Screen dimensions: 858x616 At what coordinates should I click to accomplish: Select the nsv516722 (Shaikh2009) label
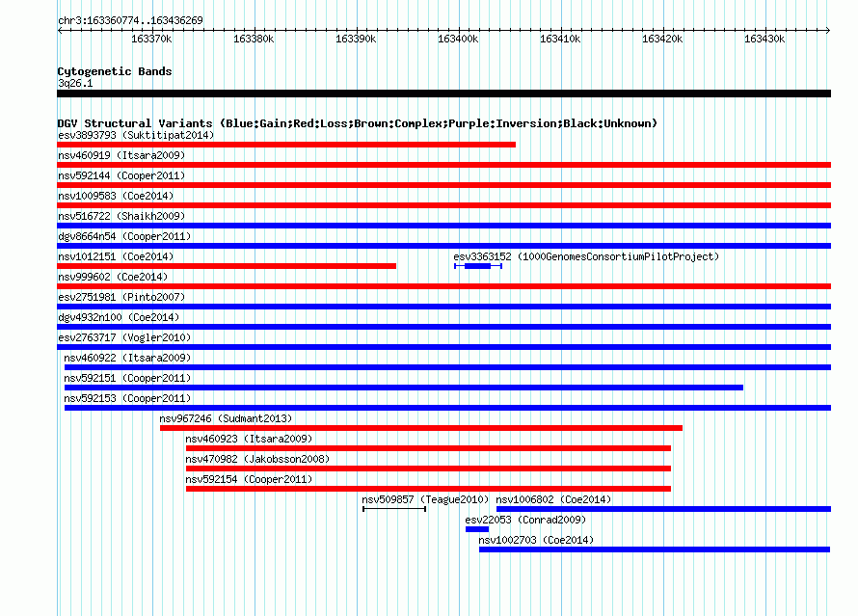coord(121,216)
